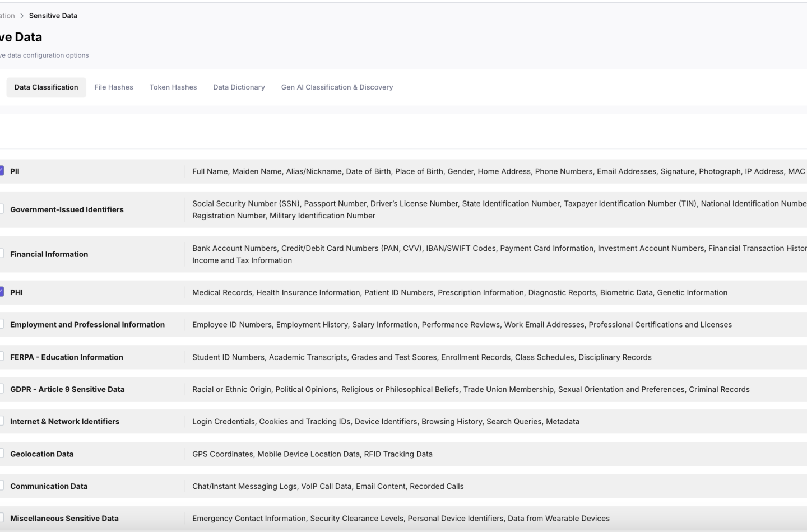Viewport: 807px width, 532px height.
Task: Select Employment and Professional Information label
Action: (x=87, y=325)
